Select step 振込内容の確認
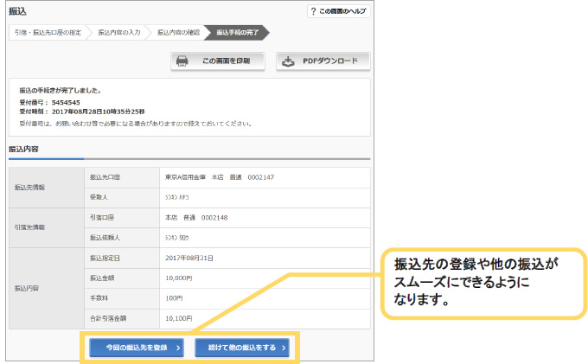 [x=178, y=33]
